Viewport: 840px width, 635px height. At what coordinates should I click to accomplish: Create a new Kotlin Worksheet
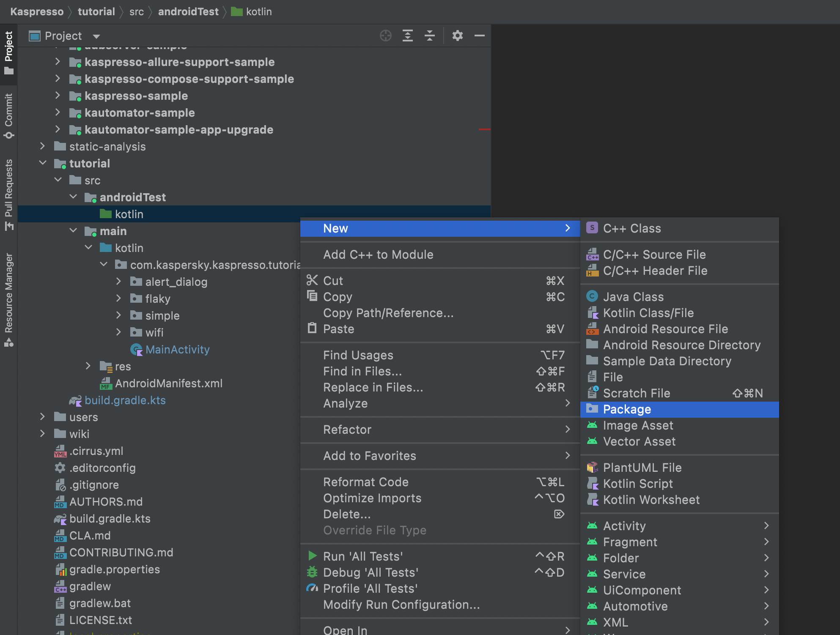point(680,500)
